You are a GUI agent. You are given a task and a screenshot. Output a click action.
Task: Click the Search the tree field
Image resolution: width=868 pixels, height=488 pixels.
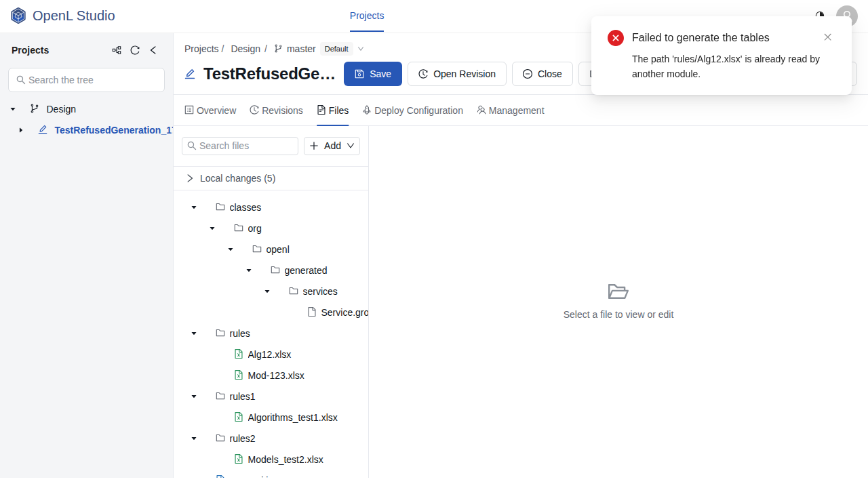[x=86, y=80]
